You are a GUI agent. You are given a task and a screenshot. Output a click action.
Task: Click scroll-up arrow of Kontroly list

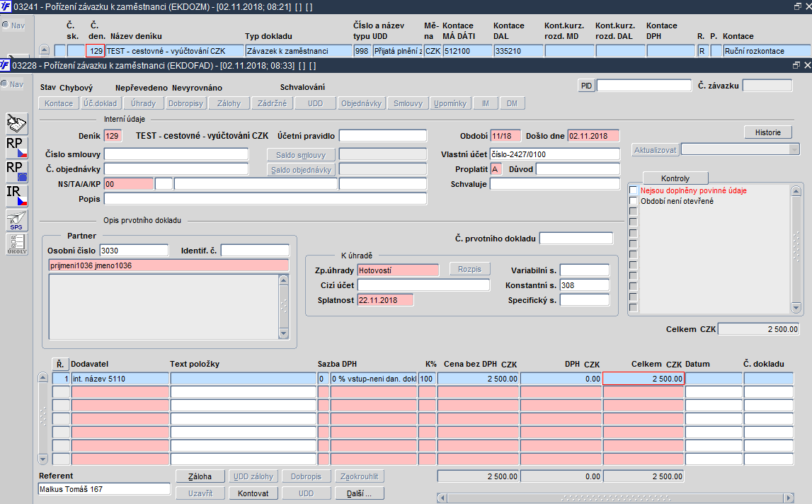(796, 191)
